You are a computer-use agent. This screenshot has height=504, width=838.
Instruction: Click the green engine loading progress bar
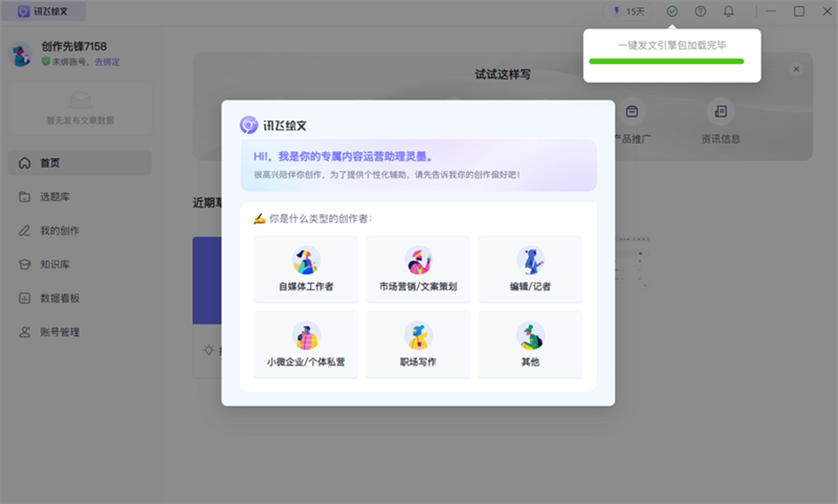(666, 61)
